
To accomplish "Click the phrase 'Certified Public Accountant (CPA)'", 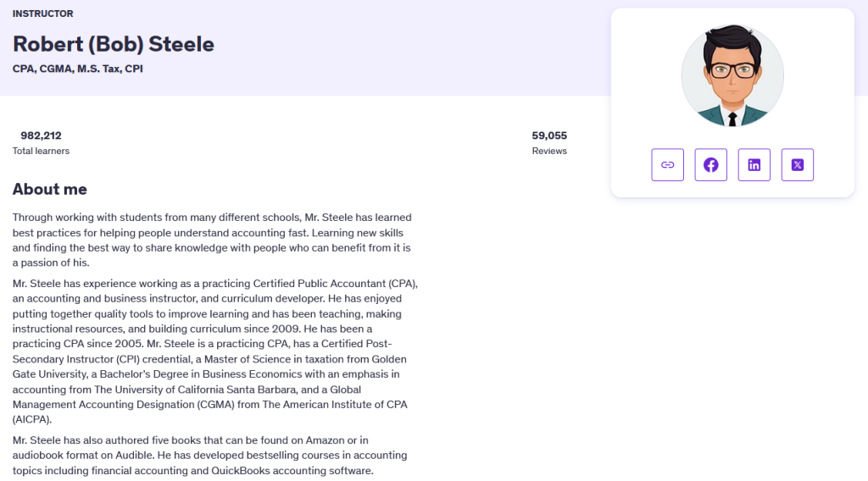I will tap(334, 284).
